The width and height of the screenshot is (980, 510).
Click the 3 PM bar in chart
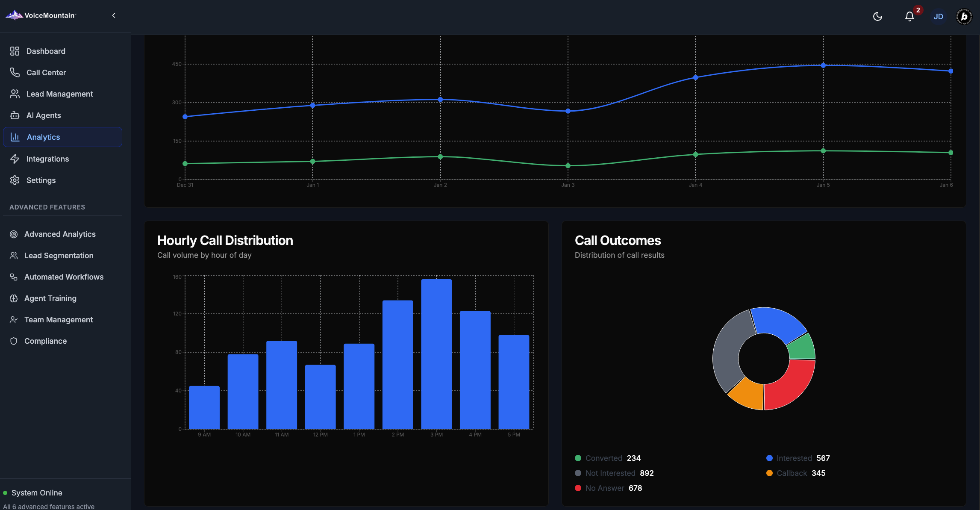pos(436,354)
